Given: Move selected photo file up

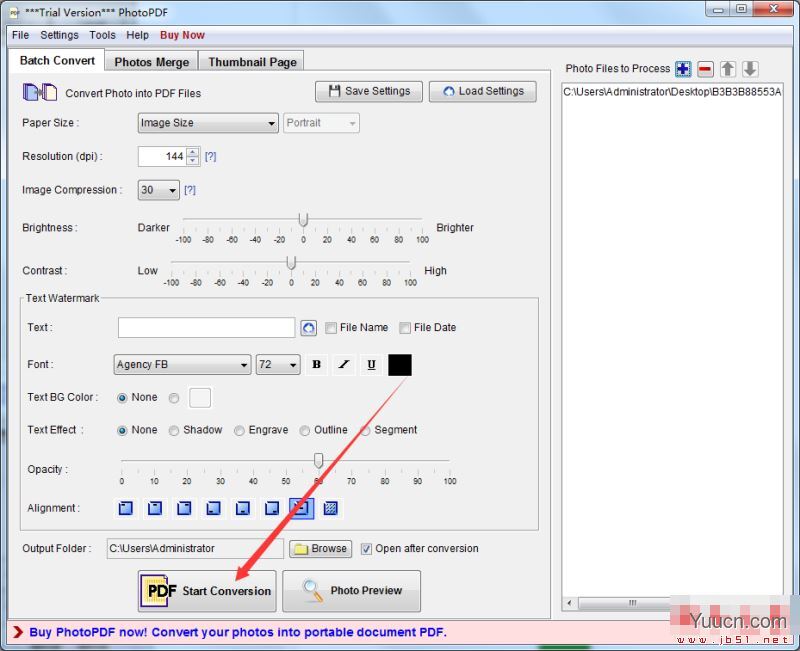Looking at the screenshot, I should click(728, 69).
